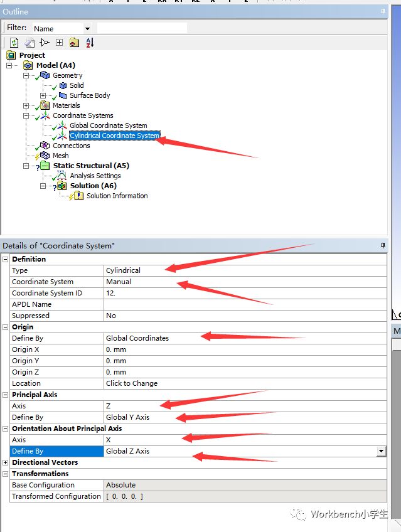Screen dimensions: 401x532
Task: Click the eraser-shaped icon in Outline toolbar
Action: (29, 43)
